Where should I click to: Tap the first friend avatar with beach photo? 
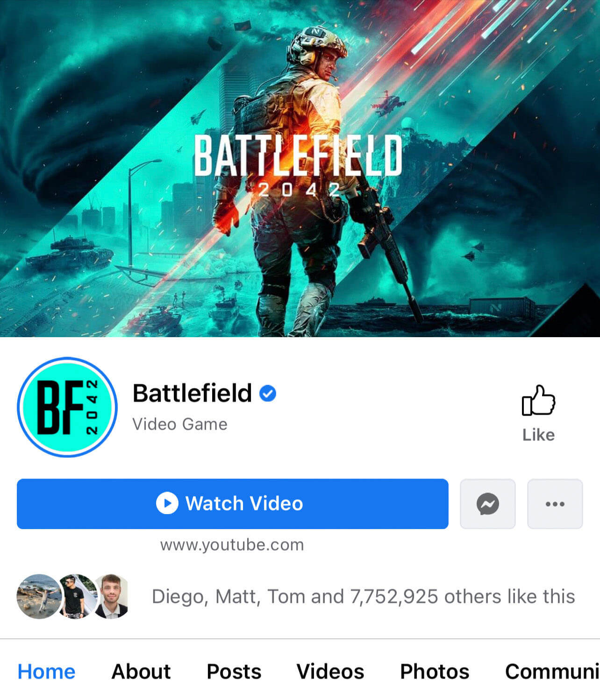(39, 596)
